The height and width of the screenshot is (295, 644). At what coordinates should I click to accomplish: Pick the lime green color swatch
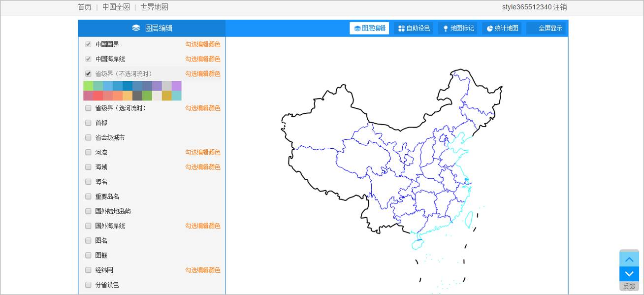[88, 86]
